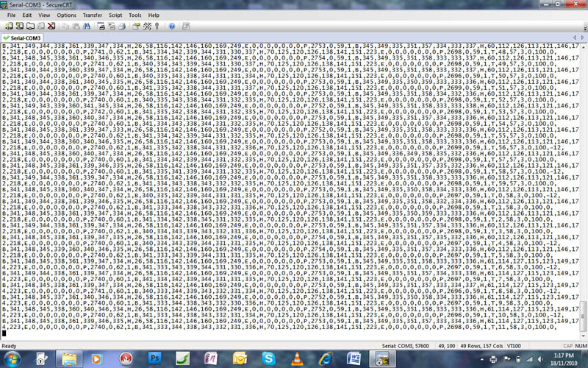
Task: Click the tab bar right scroll arrow
Action: tap(582, 38)
